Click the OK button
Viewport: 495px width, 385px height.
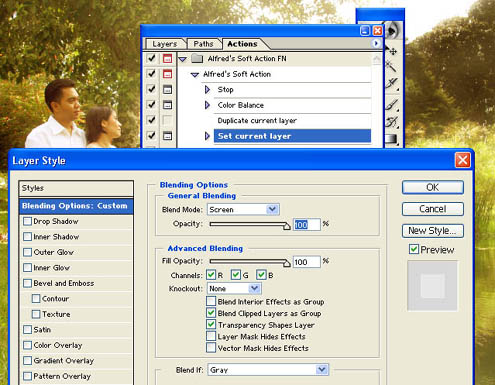(x=433, y=187)
